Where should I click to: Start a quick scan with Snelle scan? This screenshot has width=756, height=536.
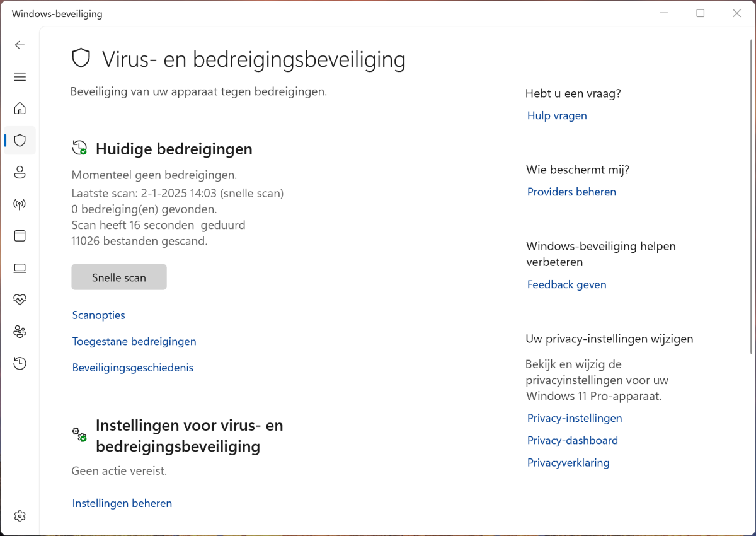(x=119, y=277)
